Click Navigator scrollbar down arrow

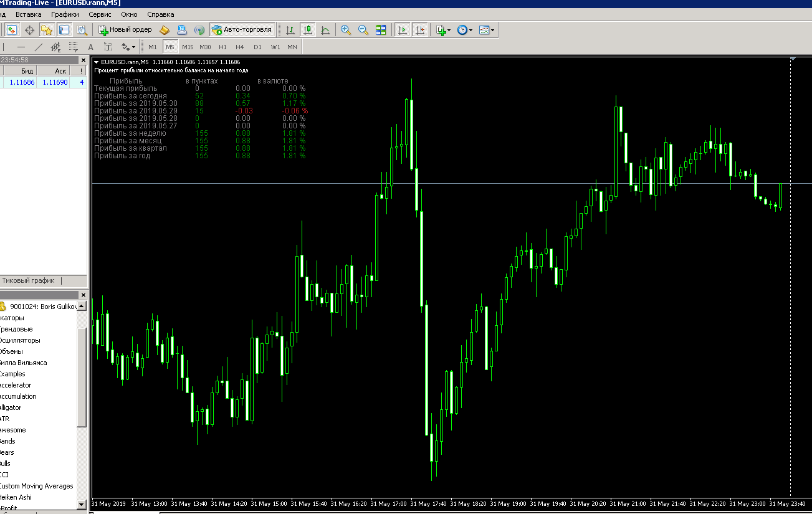tap(82, 503)
